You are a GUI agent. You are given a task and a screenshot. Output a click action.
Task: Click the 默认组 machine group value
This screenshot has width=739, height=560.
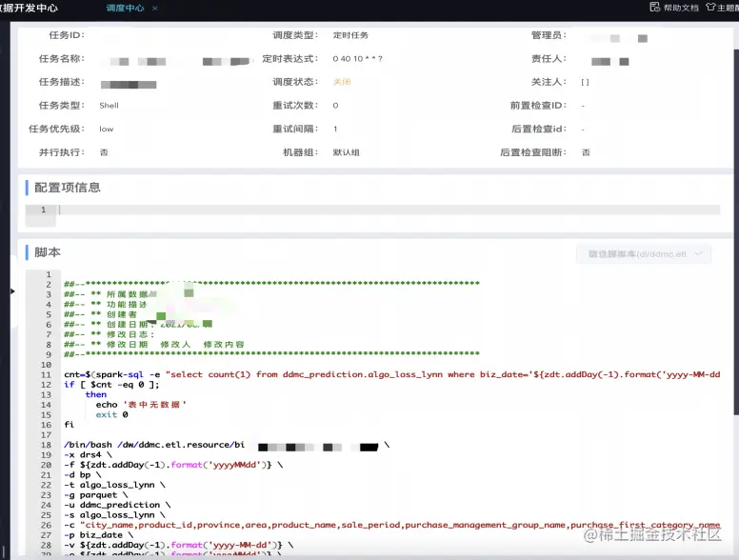[346, 152]
